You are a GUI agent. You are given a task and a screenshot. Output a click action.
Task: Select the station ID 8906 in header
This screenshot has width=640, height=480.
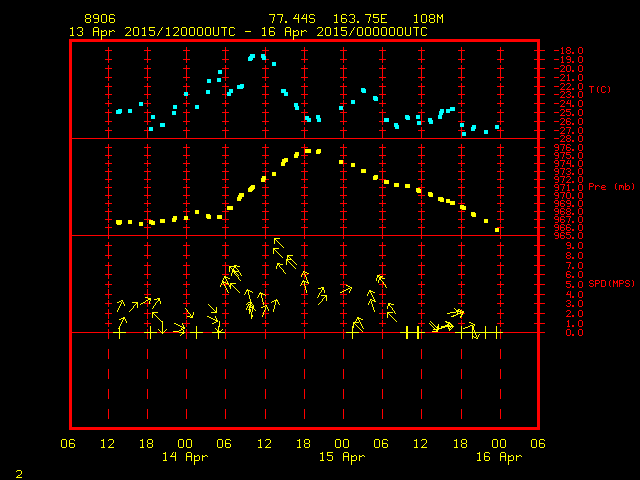click(x=100, y=19)
